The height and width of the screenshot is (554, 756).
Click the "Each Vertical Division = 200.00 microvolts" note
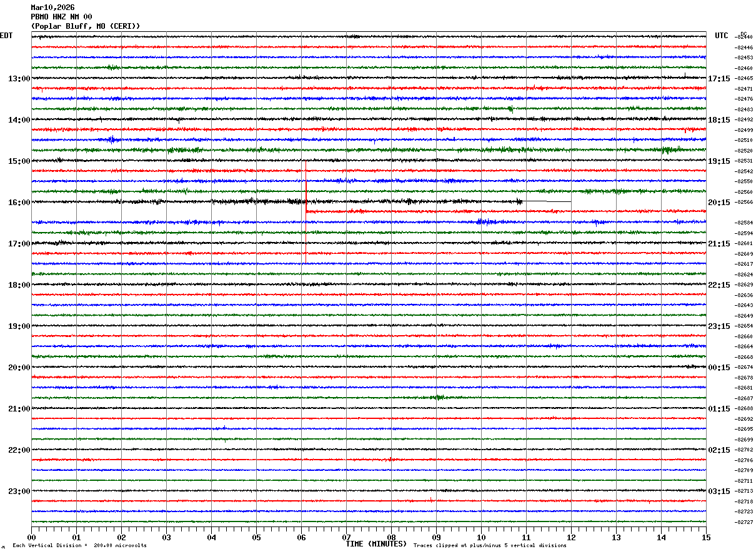click(x=79, y=546)
